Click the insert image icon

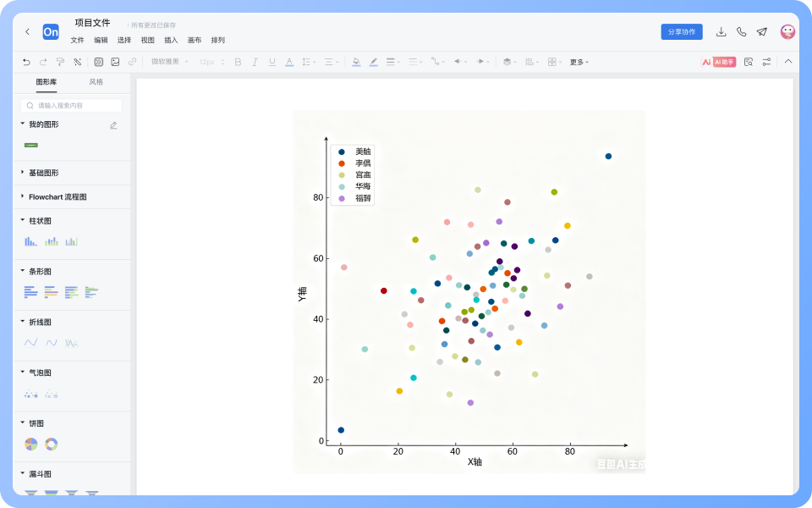click(115, 62)
